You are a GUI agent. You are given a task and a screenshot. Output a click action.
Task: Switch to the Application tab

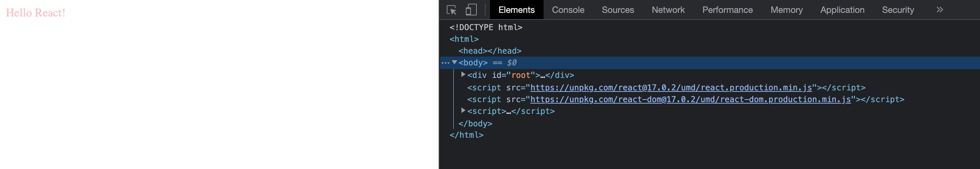(842, 10)
